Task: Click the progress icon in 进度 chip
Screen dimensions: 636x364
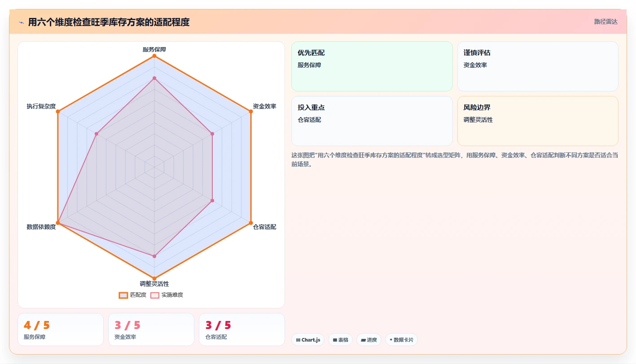Action: 363,340
